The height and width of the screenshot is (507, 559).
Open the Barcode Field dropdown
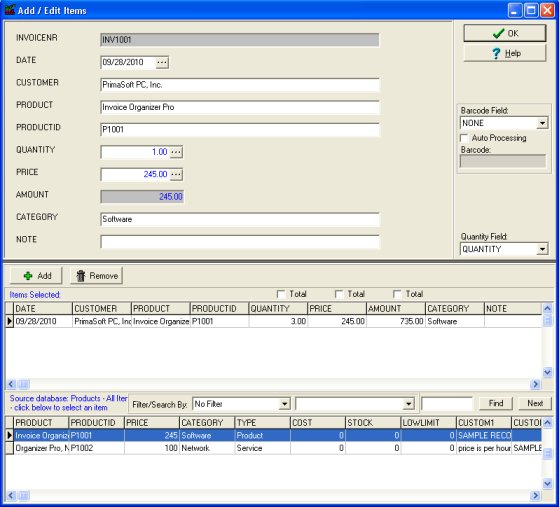coord(542,123)
